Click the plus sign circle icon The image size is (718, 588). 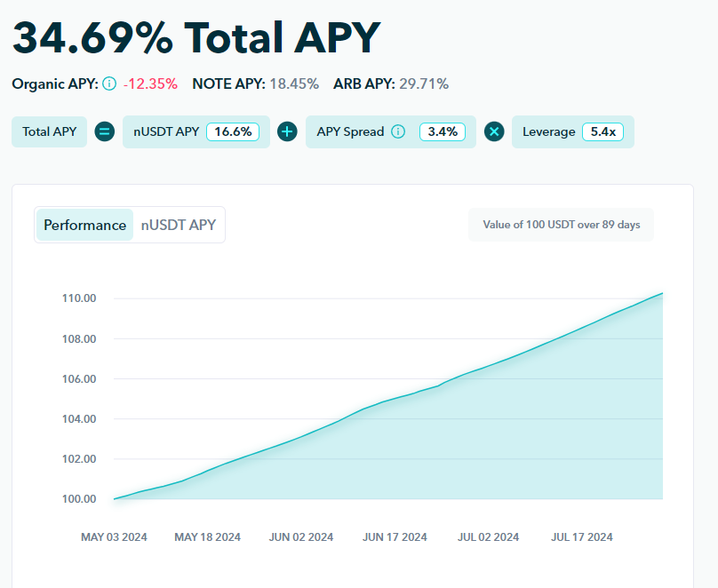(287, 131)
